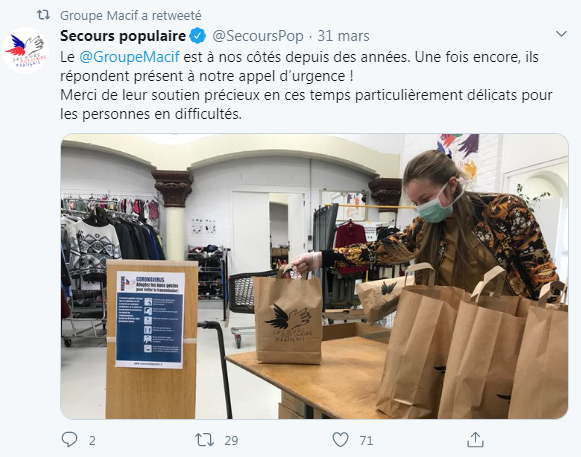Like the tweet with the heart icon

click(x=340, y=440)
